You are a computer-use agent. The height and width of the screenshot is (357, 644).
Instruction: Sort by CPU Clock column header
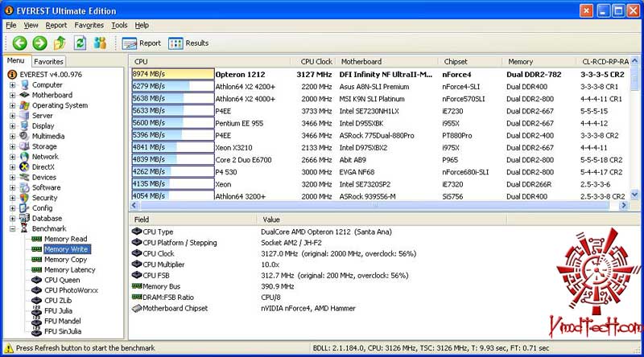[313, 62]
